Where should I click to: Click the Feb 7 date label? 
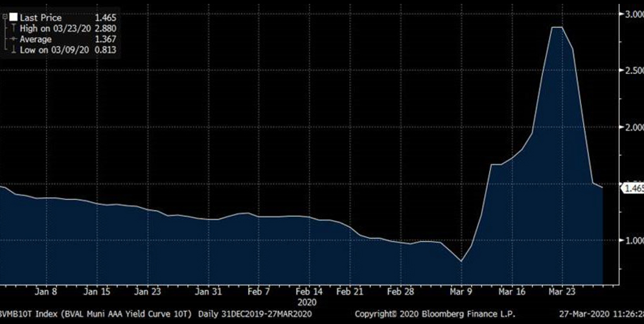259,292
